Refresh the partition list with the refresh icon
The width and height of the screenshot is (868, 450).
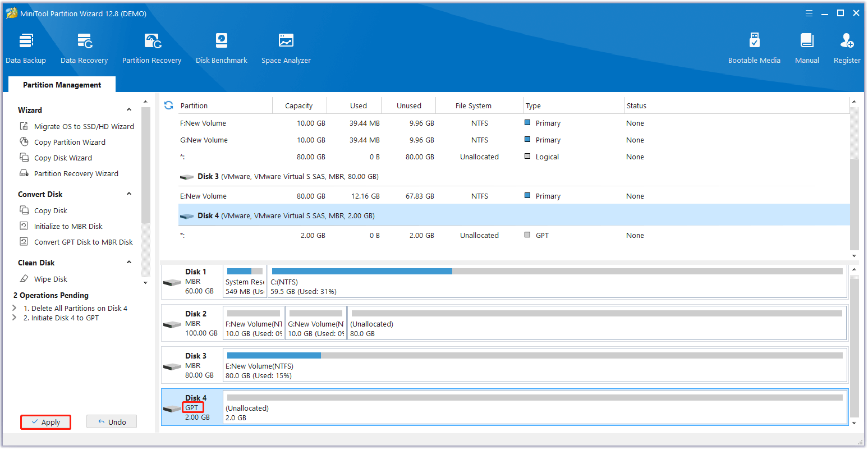[x=168, y=105]
